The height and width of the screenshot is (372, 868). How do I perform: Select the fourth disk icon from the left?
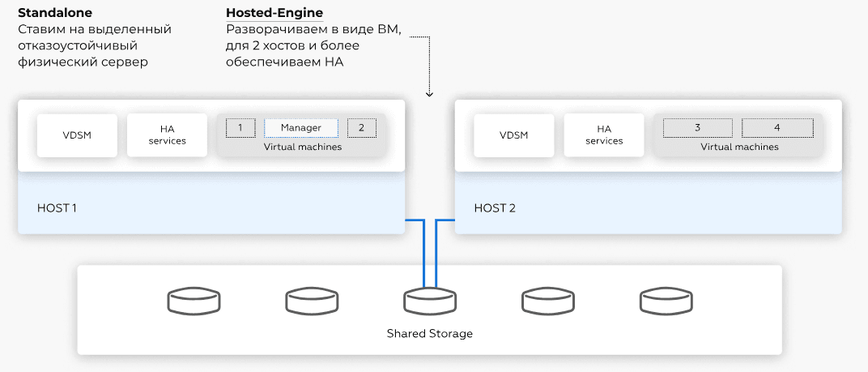(x=547, y=301)
